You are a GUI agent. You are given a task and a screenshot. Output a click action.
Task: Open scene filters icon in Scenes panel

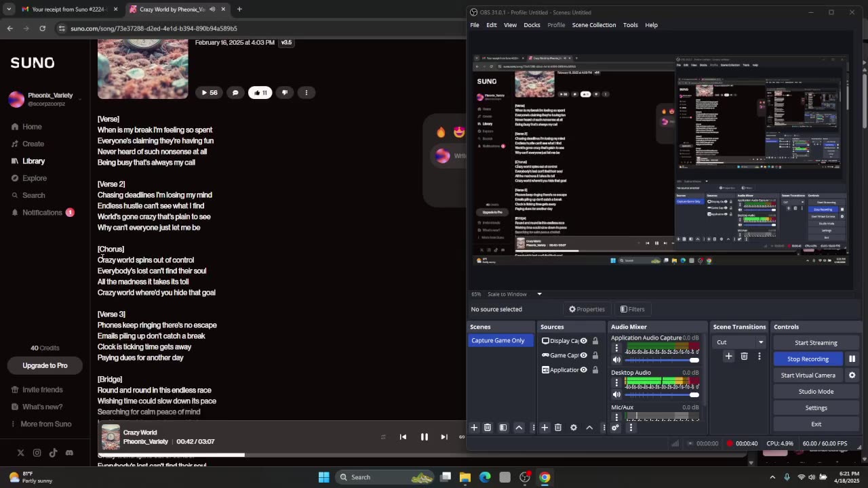click(x=503, y=428)
